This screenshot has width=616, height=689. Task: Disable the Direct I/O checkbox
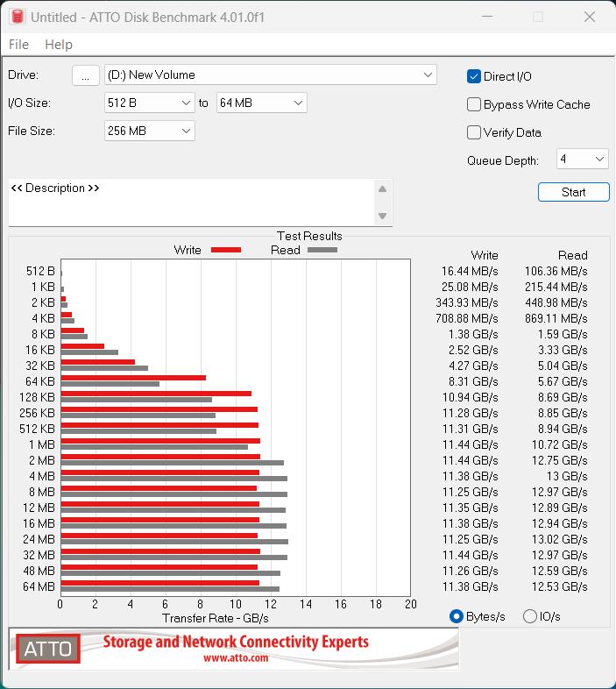(474, 76)
